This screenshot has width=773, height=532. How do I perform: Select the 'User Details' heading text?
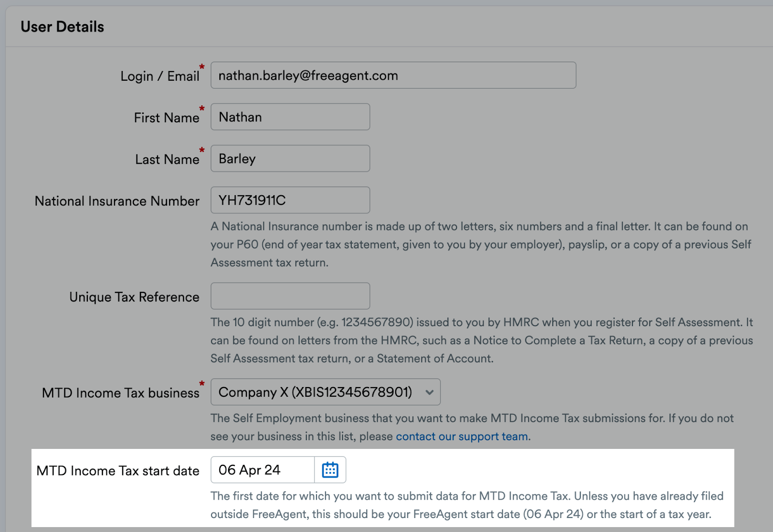coord(62,27)
